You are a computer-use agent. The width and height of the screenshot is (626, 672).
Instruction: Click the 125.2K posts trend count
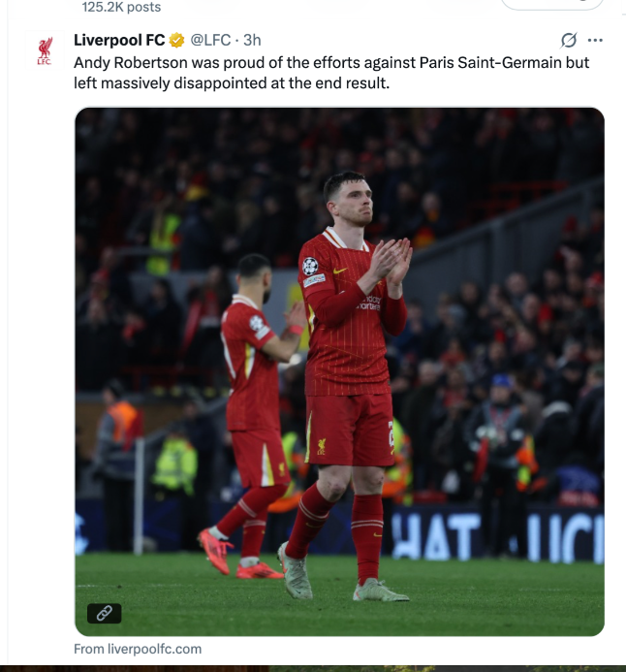point(121,7)
